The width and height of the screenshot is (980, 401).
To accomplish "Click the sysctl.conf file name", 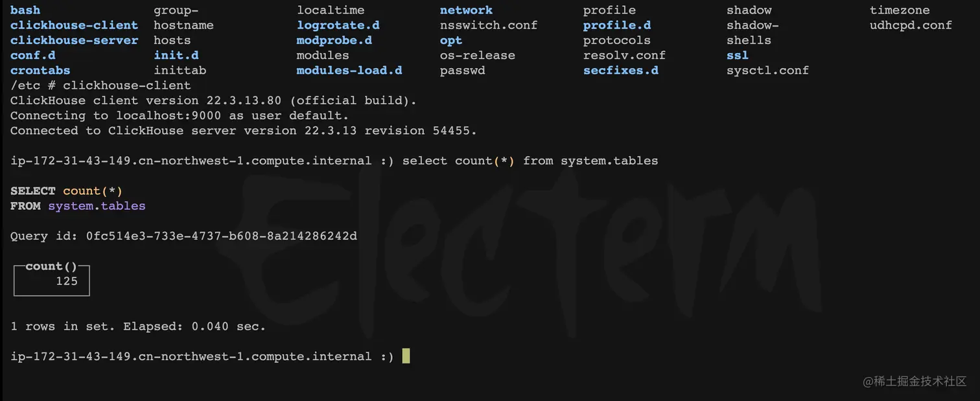I will coord(767,70).
